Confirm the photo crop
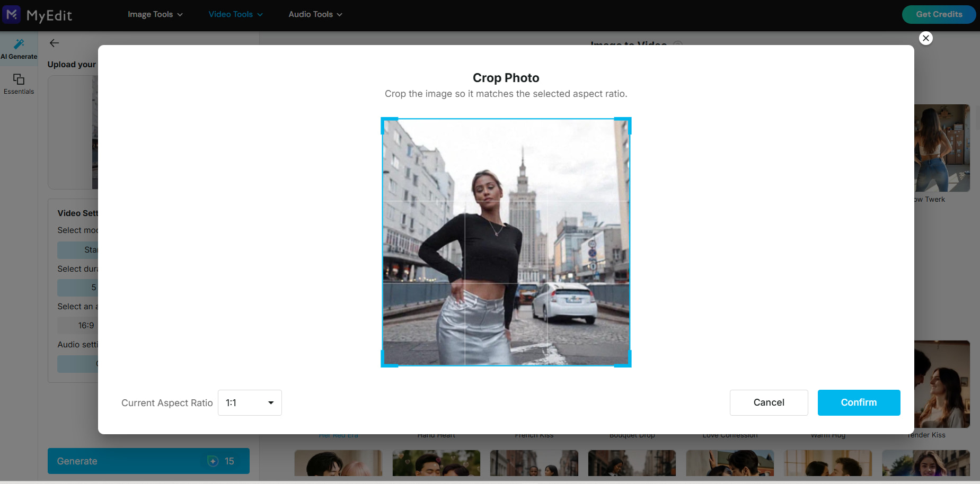 click(859, 402)
